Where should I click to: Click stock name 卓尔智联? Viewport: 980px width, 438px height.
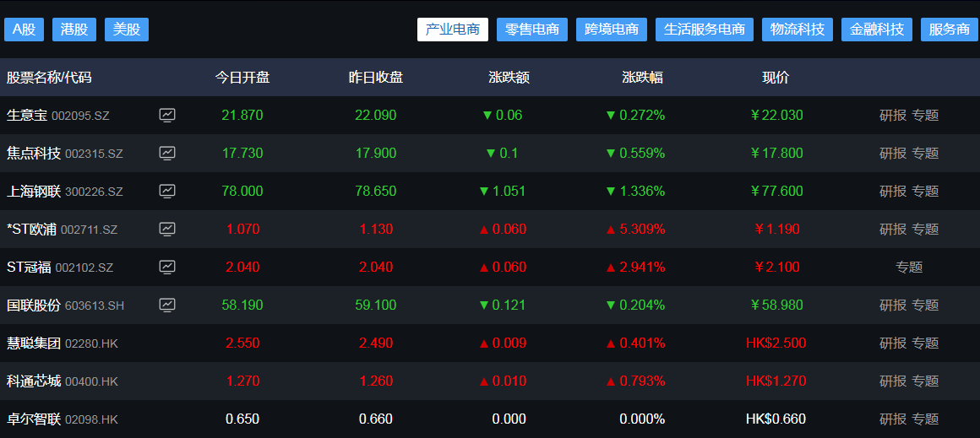tap(34, 419)
